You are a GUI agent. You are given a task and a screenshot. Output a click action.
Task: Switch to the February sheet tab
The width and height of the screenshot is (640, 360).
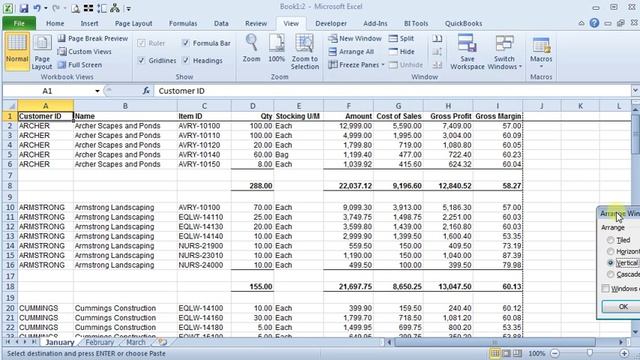[x=99, y=342]
